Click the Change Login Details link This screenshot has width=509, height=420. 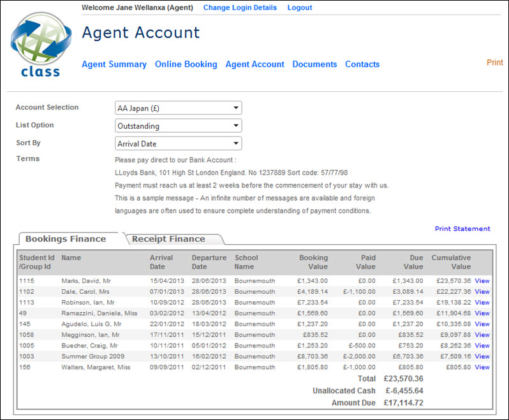[x=240, y=8]
